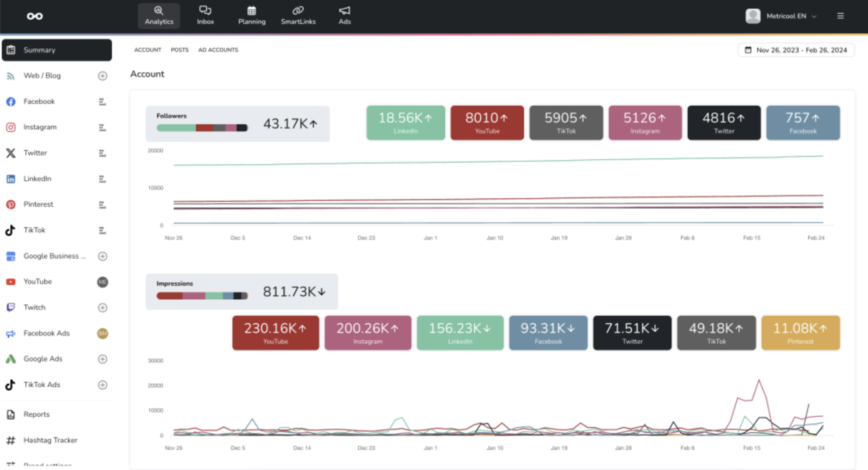Click the Pinterest sidebar icon
Viewport: 868px width, 470px height.
tap(10, 204)
